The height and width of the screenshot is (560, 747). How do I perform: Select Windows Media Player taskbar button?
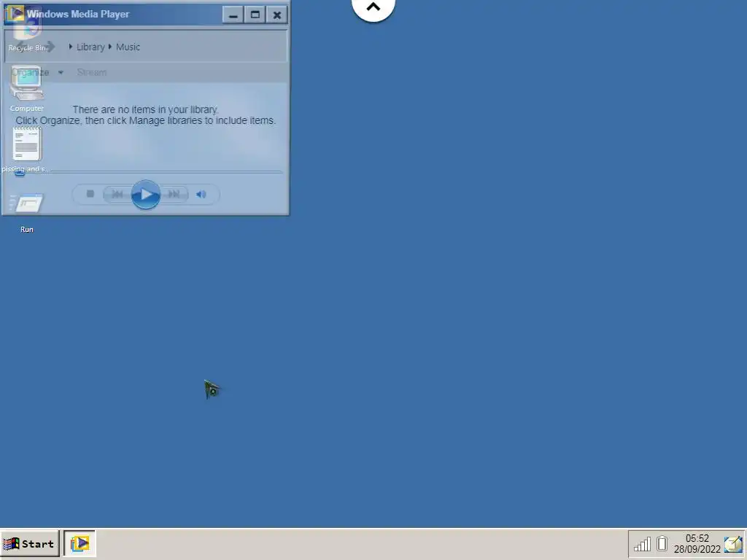80,544
